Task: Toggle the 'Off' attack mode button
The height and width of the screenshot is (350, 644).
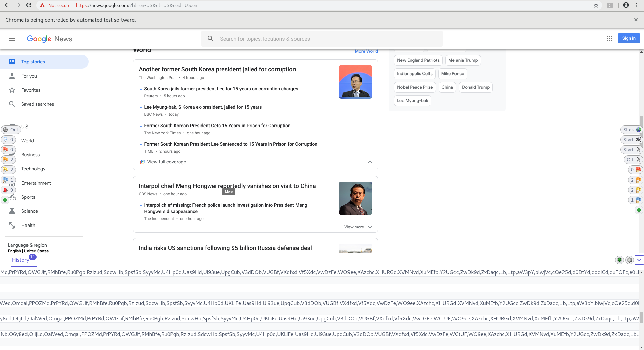Action: [x=633, y=160]
